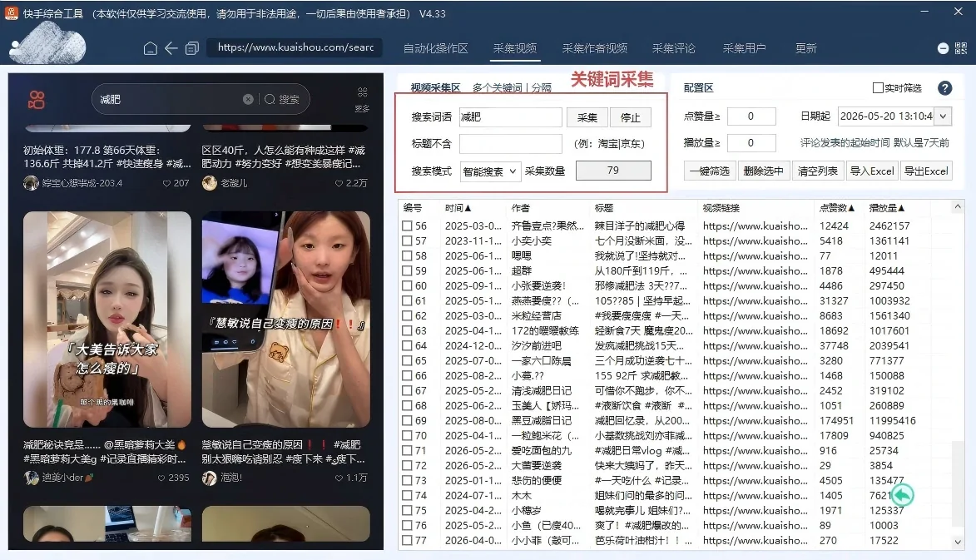Enable the 实时筛选 checkbox

click(878, 87)
